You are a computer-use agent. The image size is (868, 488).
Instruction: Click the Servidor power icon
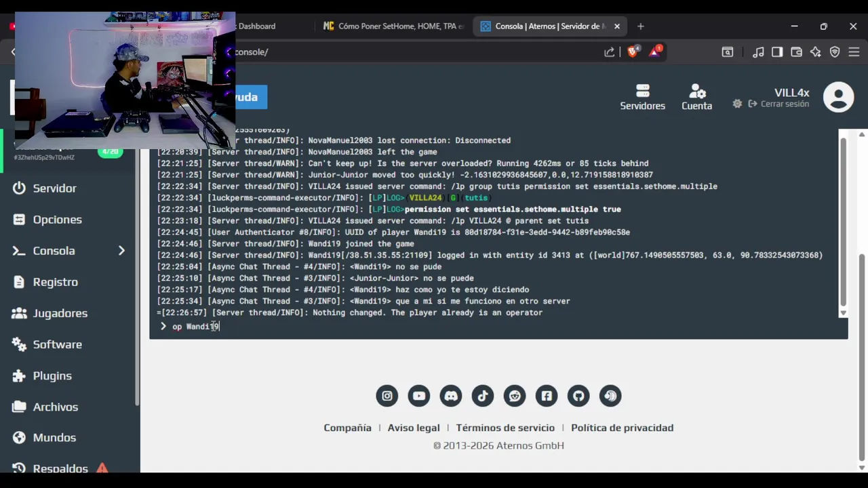point(19,188)
